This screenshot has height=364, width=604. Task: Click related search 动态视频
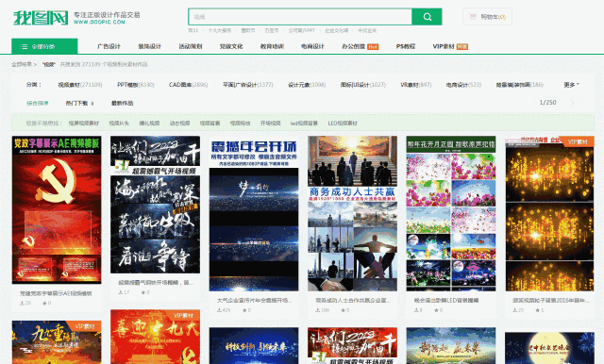click(180, 124)
